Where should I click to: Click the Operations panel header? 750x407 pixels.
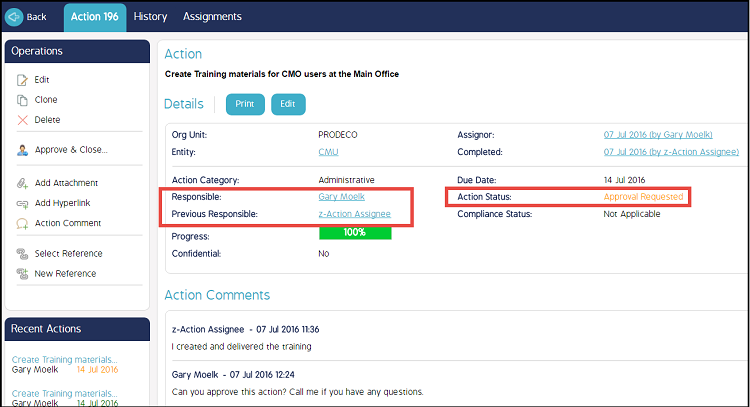(77, 51)
